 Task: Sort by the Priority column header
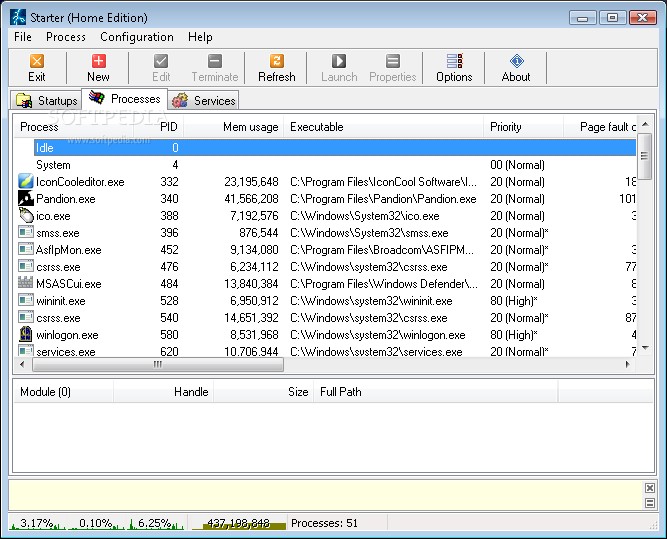click(x=524, y=127)
